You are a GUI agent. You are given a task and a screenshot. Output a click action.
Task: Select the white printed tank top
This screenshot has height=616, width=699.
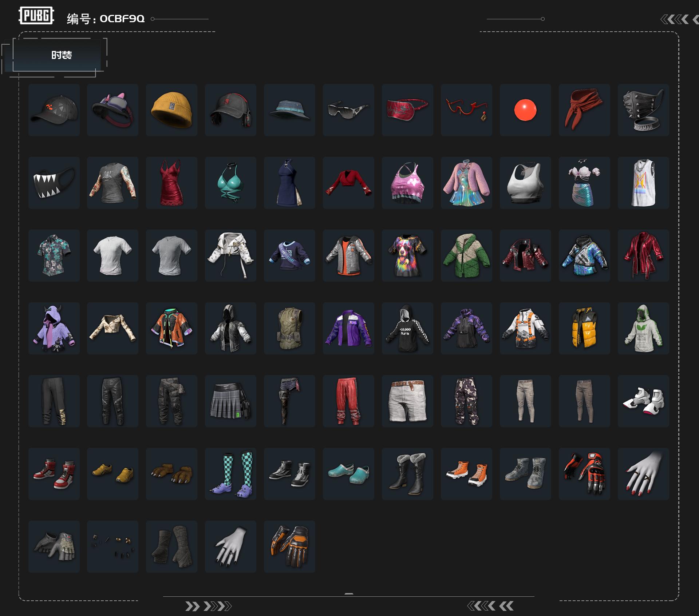pos(643,183)
